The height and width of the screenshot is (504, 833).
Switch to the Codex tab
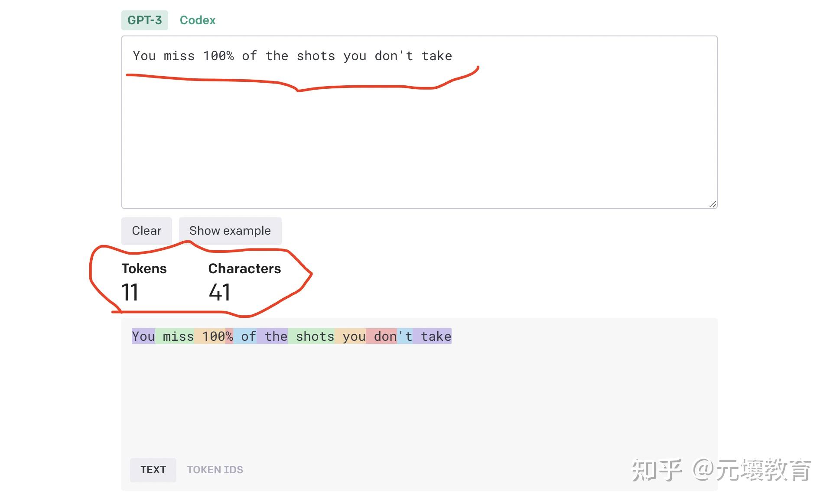click(x=198, y=20)
